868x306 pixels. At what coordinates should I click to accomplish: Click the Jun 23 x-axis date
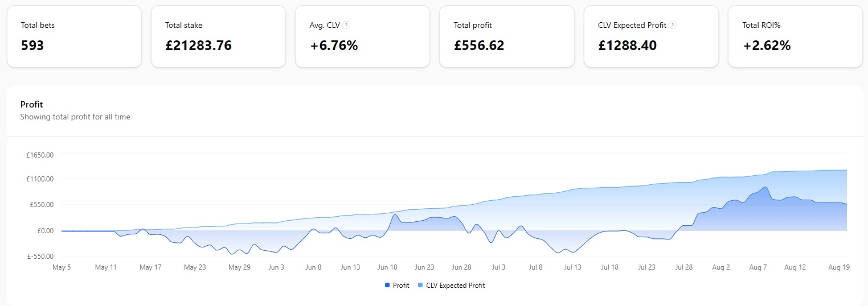click(x=424, y=267)
